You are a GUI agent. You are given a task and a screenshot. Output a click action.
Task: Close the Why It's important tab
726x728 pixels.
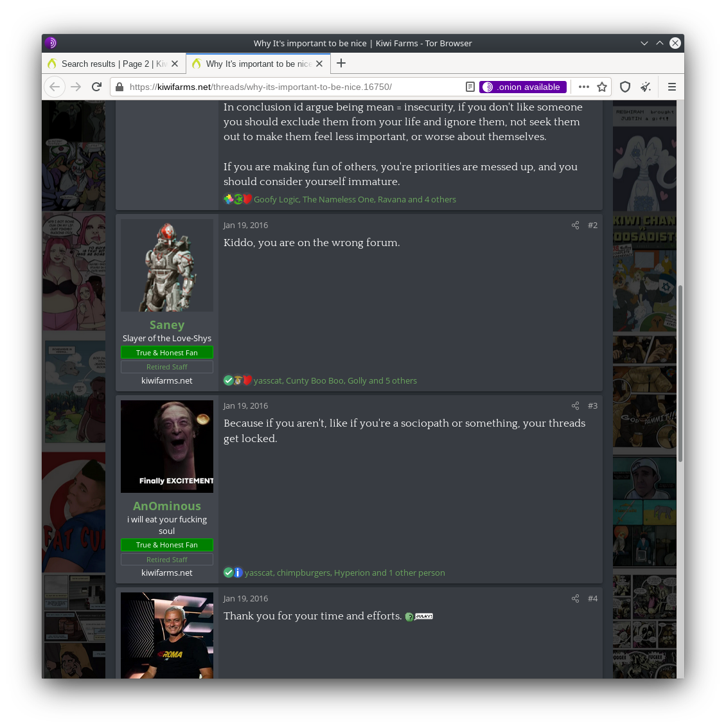[x=319, y=64]
